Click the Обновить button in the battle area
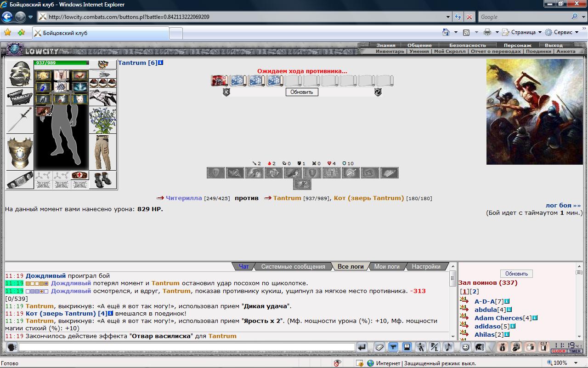 click(x=302, y=92)
